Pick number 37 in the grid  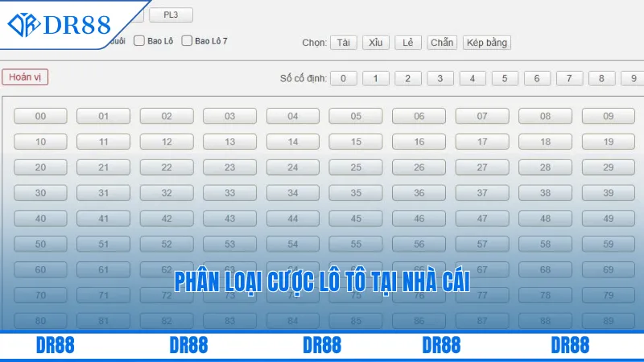(x=482, y=193)
